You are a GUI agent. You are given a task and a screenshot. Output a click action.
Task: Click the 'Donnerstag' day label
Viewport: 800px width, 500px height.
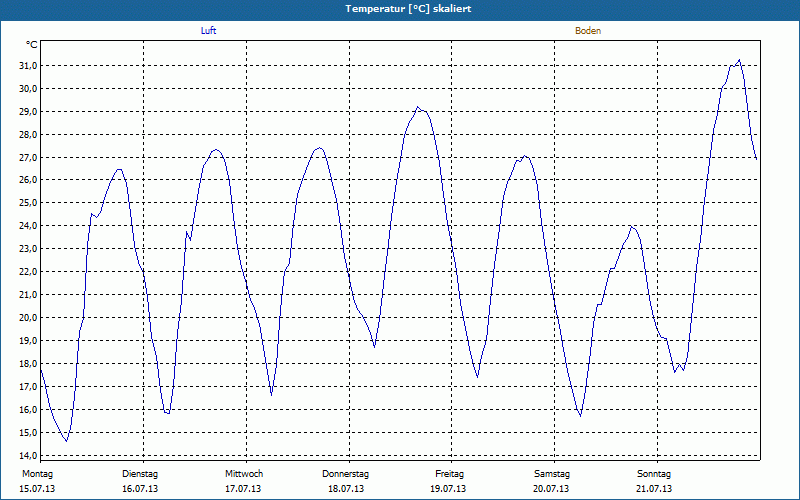345,474
